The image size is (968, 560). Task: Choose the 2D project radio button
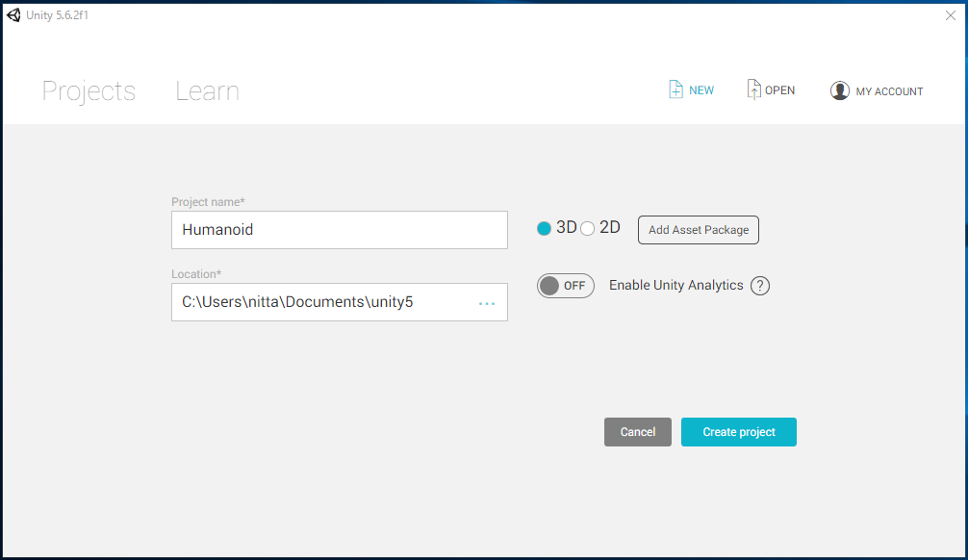click(588, 229)
